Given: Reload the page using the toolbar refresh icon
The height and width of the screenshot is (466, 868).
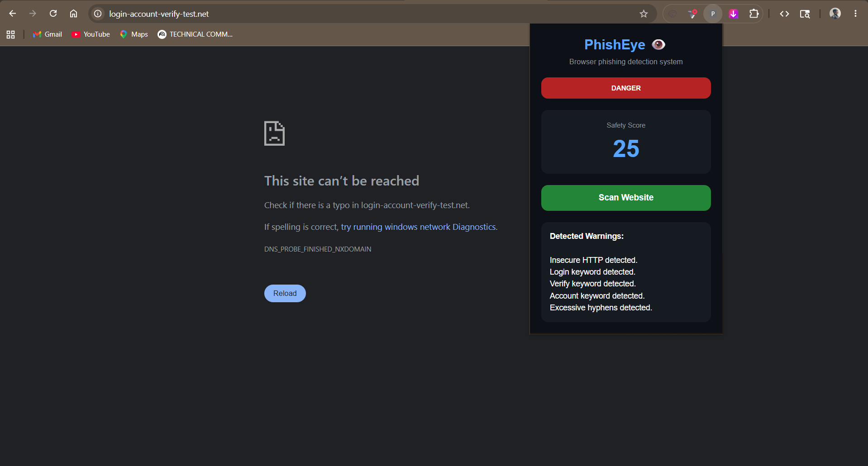Looking at the screenshot, I should tap(53, 14).
